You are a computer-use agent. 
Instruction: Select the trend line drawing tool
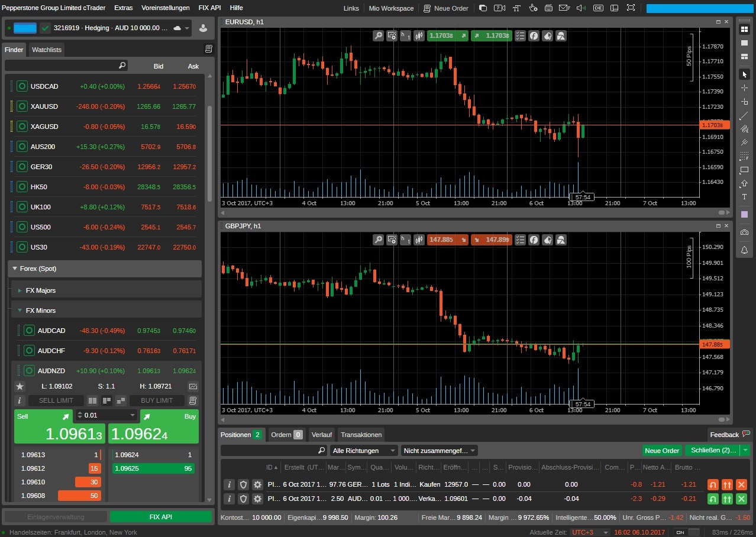744,115
